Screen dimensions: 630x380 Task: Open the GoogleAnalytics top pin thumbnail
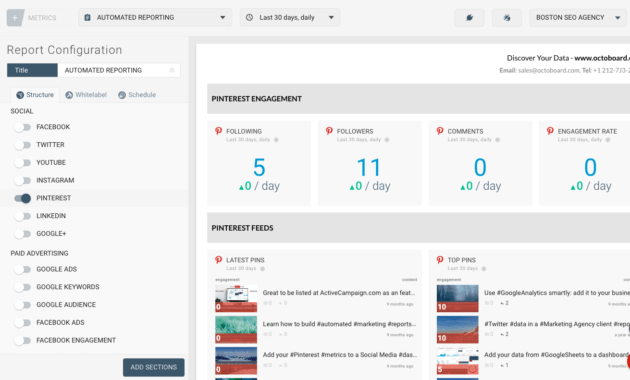point(458,298)
